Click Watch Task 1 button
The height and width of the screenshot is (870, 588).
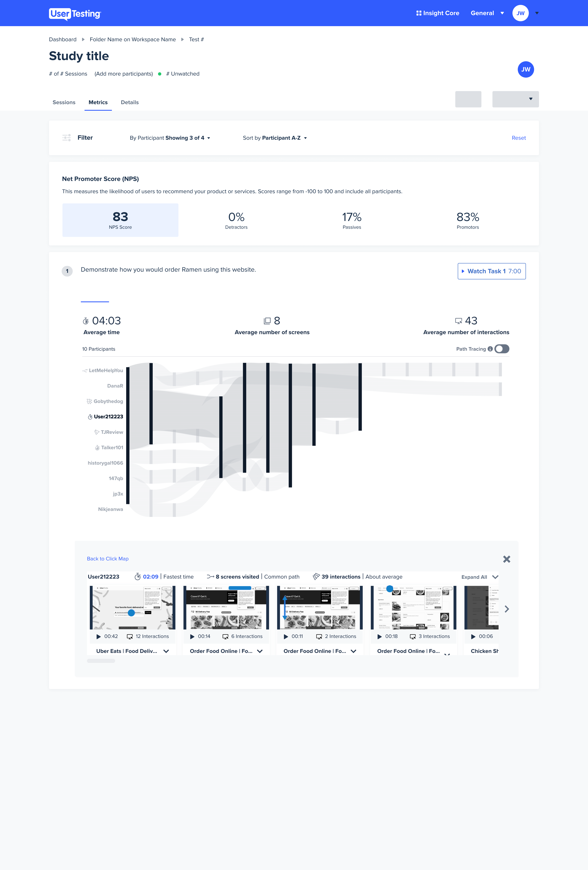[491, 271]
